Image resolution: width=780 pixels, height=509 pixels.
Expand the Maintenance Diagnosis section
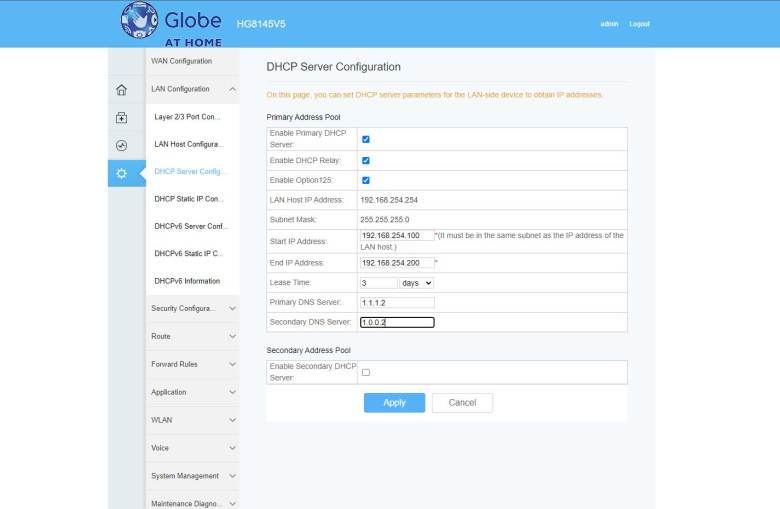pyautogui.click(x=193, y=502)
